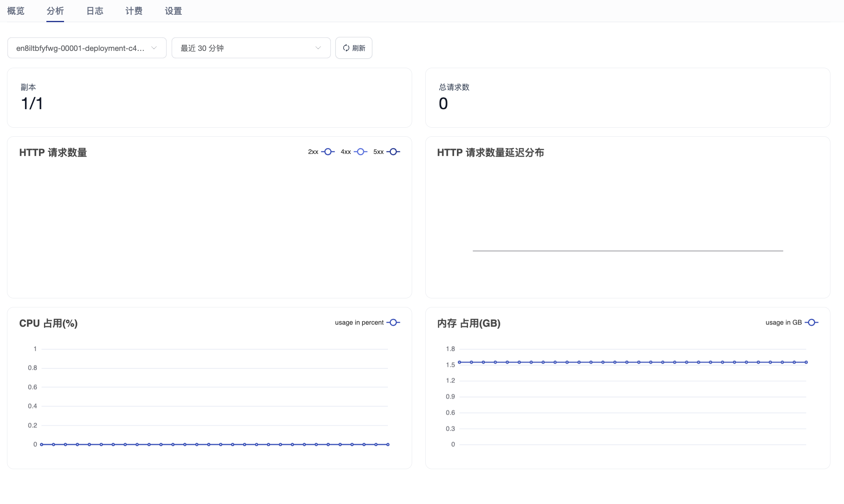Image resolution: width=844 pixels, height=504 pixels.
Task: Switch to the 计费 tab
Action: pos(133,11)
